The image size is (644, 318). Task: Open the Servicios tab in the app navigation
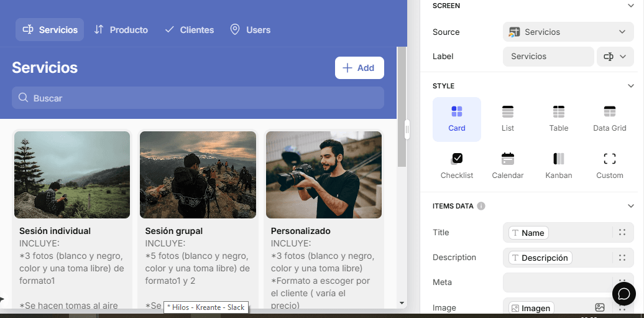tap(50, 30)
